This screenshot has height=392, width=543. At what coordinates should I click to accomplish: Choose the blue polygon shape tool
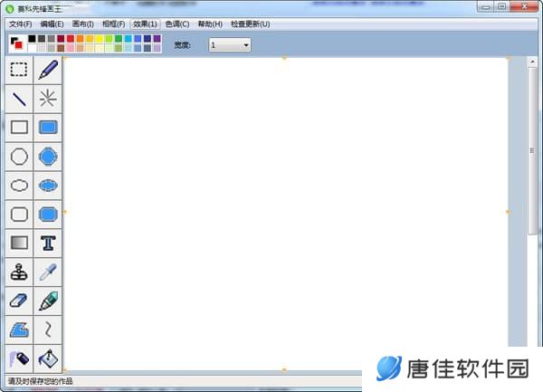click(19, 330)
